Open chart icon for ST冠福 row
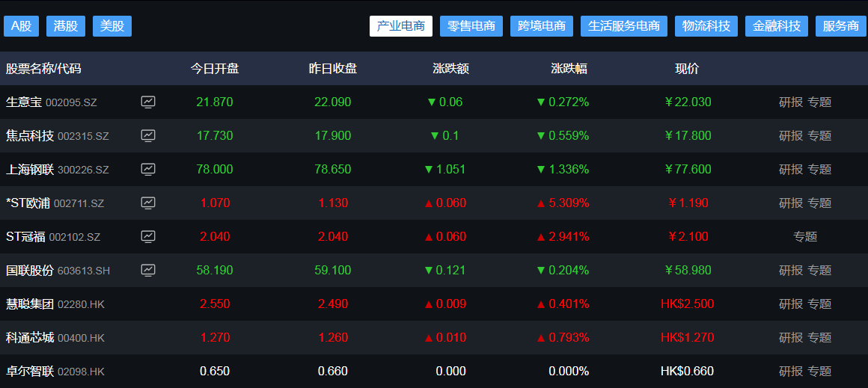This screenshot has width=868, height=388. click(148, 237)
